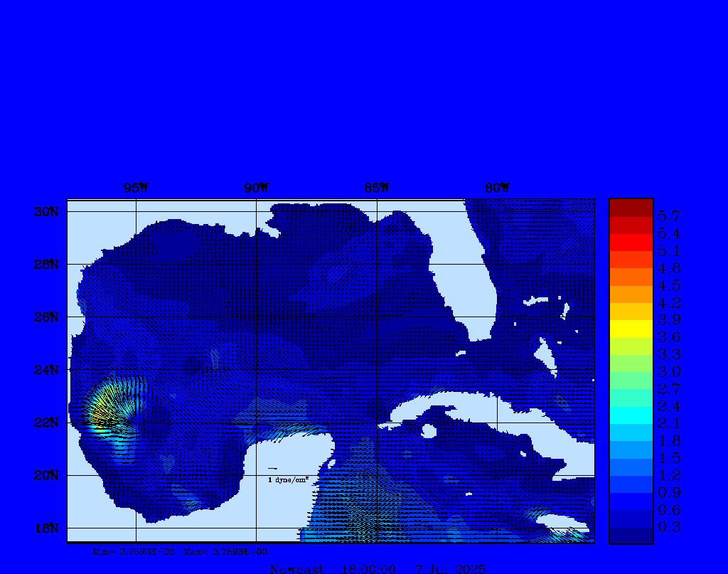Image resolution: width=728 pixels, height=574 pixels.
Task: Click the 1 dyne/cm² scale reference arrow
Action: coord(273,469)
